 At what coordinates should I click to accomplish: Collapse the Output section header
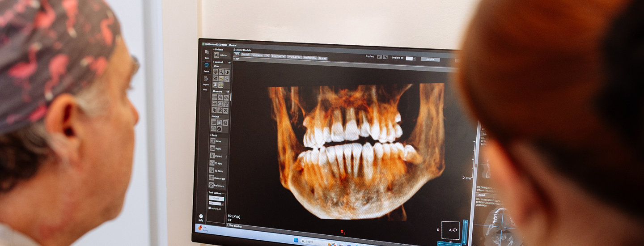click(215, 116)
